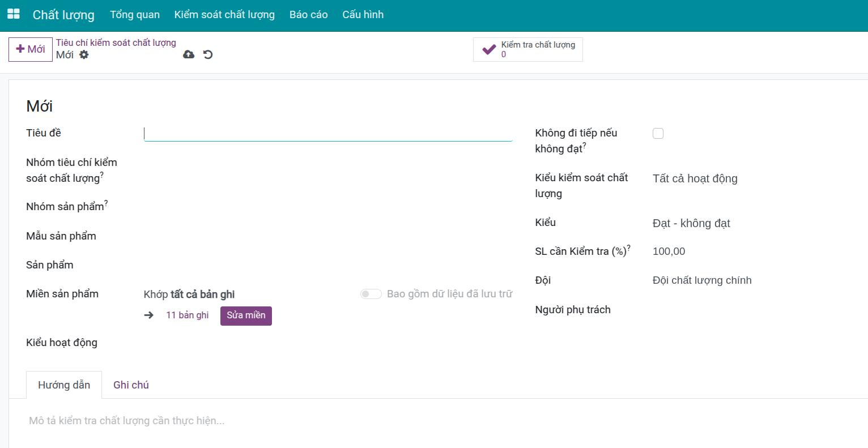The image size is (868, 448).
Task: Discard changes with the undo arrow icon
Action: [208, 54]
